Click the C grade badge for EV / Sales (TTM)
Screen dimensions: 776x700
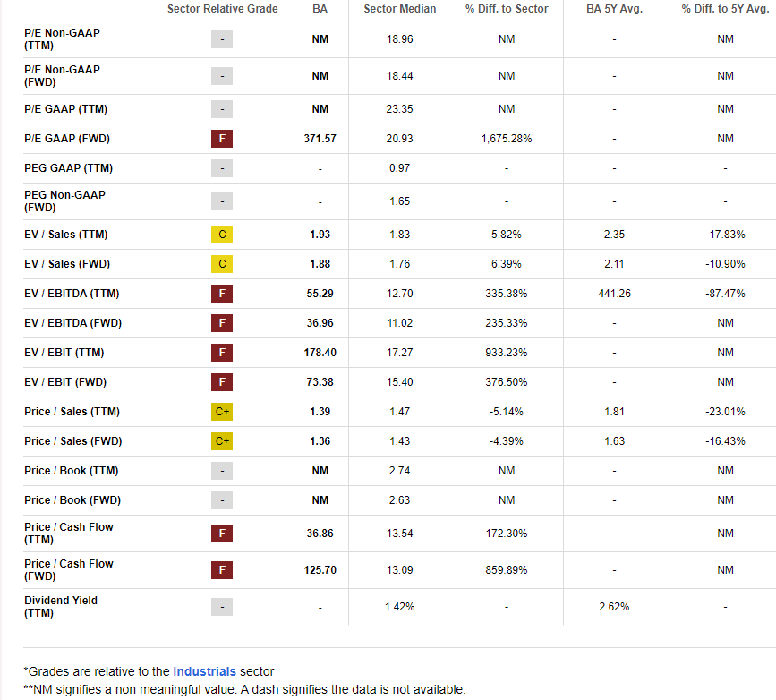pyautogui.click(x=222, y=235)
